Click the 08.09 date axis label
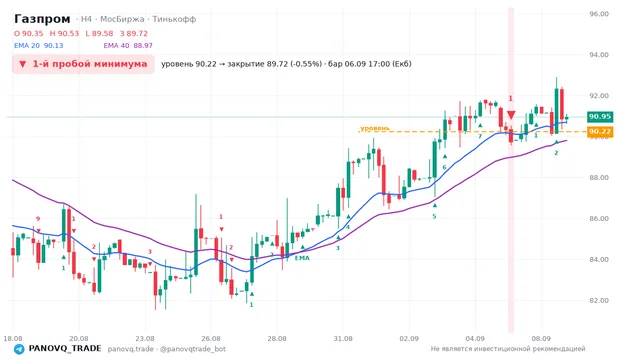Image resolution: width=640 pixels, height=360 pixels. coord(541,339)
